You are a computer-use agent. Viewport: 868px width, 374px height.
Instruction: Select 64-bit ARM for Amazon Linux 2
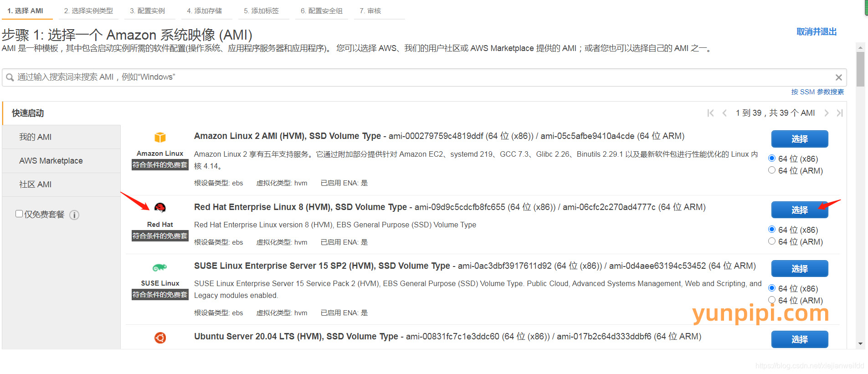click(772, 170)
